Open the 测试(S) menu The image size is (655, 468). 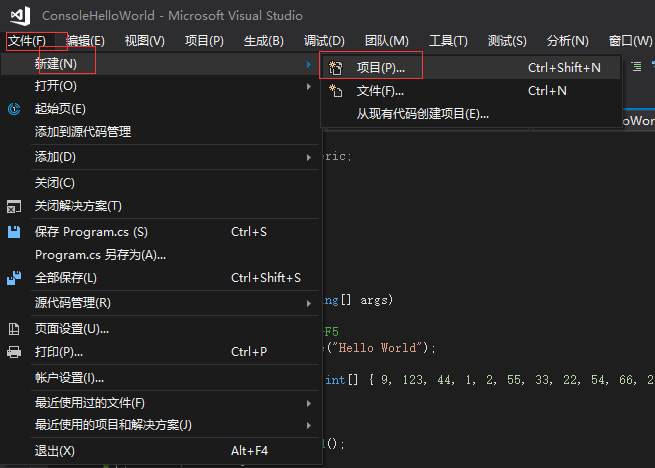[507, 41]
